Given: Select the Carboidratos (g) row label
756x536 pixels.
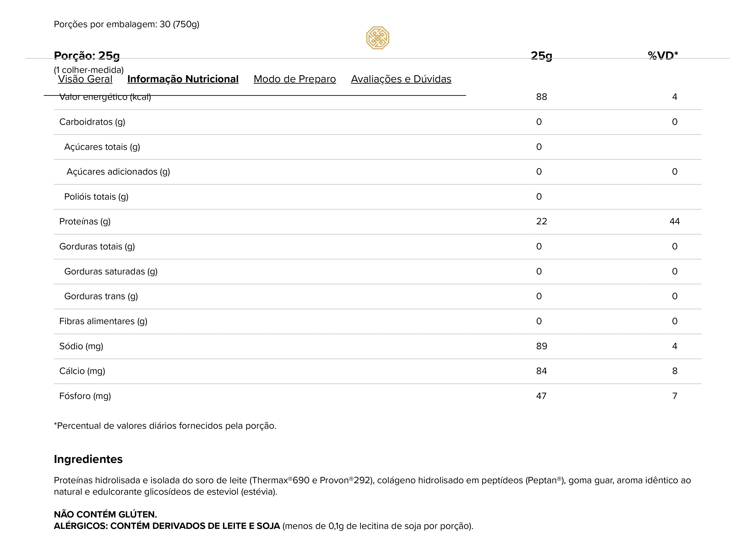Looking at the screenshot, I should [x=92, y=122].
